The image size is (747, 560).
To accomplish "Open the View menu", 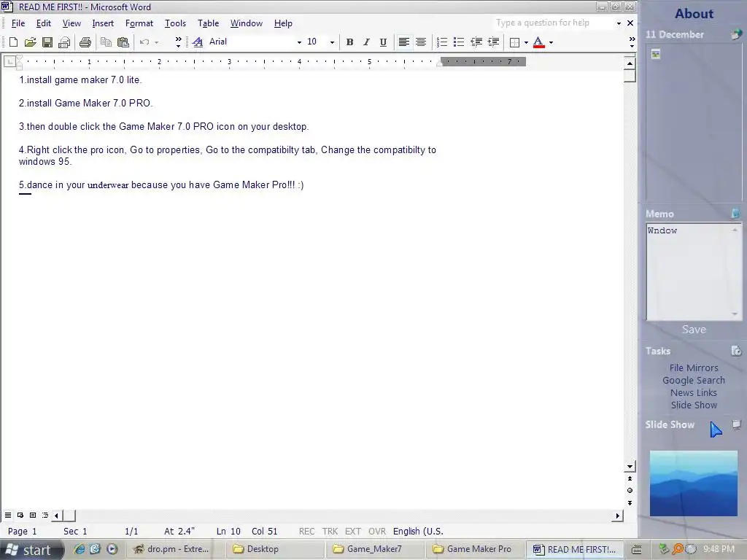I will click(71, 23).
